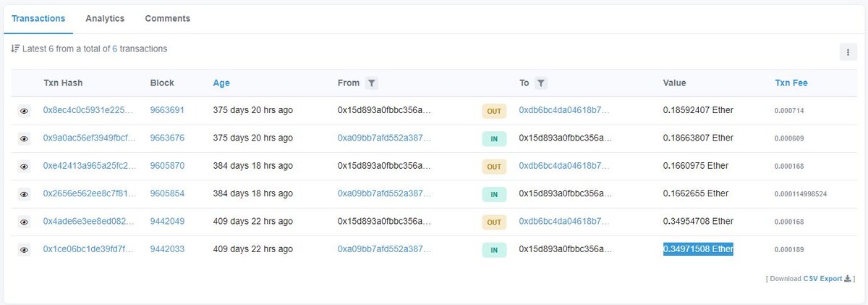Open To address in block 9442049 row
868x305 pixels.
point(564,221)
